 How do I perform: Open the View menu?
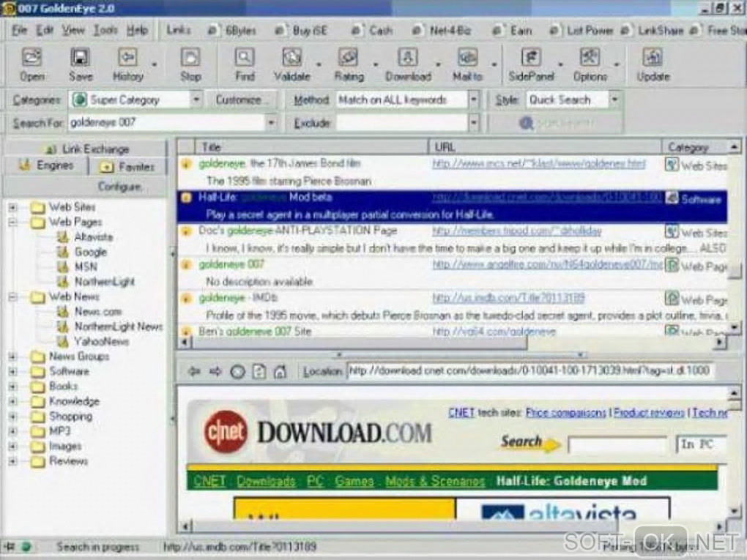tap(73, 30)
